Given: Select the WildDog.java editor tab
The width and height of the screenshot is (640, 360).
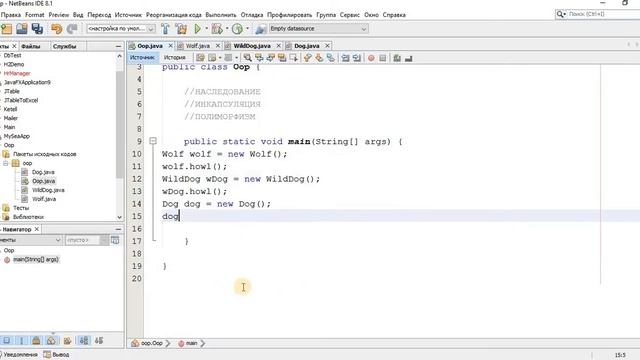Looking at the screenshot, I should tap(252, 46).
